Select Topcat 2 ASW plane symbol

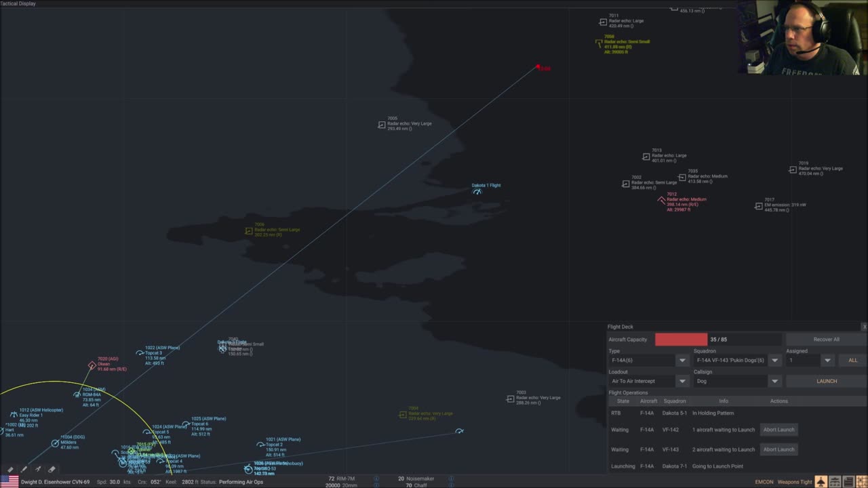coord(260,445)
